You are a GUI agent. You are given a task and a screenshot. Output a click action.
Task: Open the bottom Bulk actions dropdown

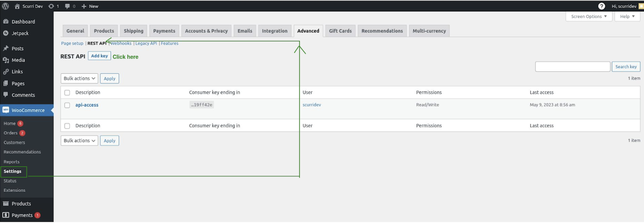[79, 140]
